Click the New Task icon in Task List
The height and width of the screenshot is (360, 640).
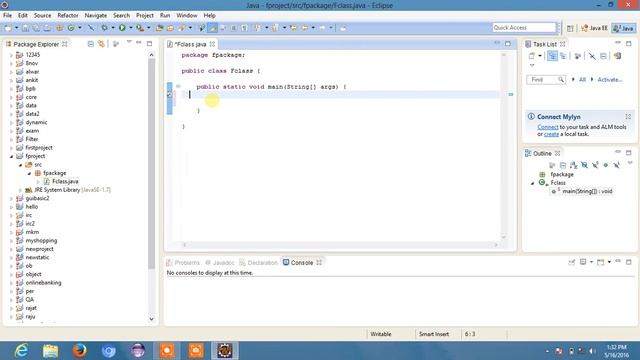pos(531,56)
